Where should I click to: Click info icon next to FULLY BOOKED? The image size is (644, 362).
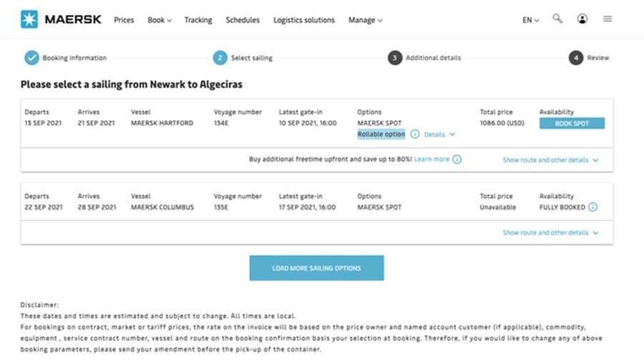tap(592, 207)
